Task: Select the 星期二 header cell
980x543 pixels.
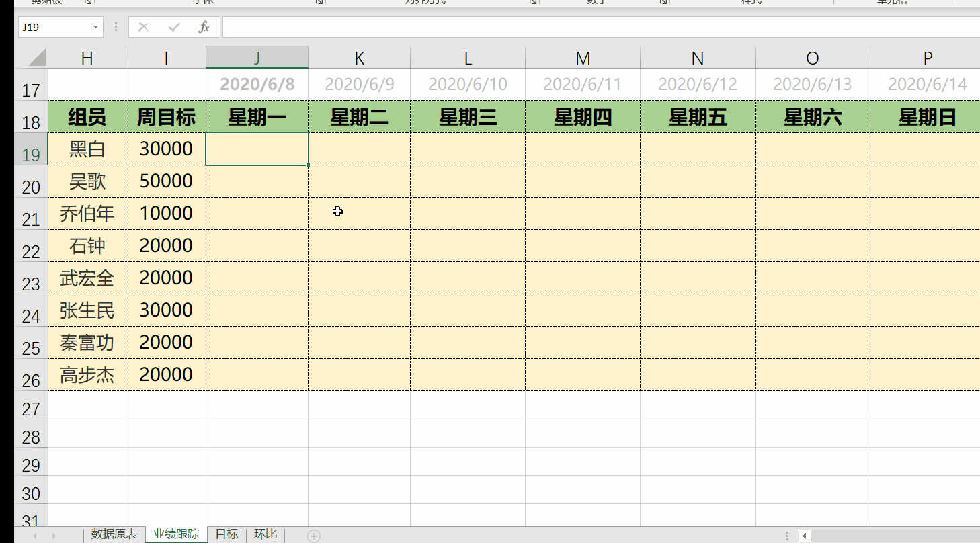Action: (x=359, y=117)
